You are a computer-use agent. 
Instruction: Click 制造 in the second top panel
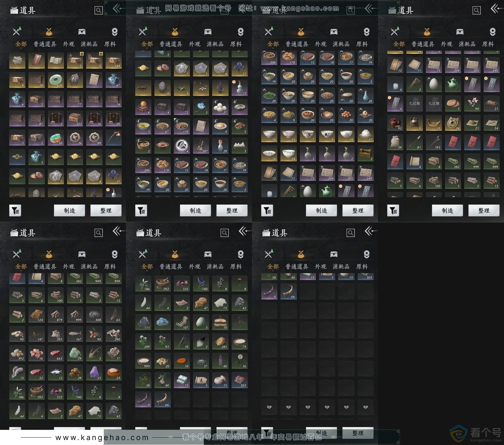[195, 210]
